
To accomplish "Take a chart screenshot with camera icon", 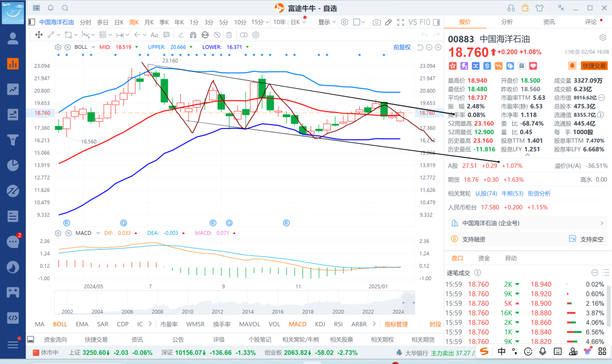I will (376, 22).
